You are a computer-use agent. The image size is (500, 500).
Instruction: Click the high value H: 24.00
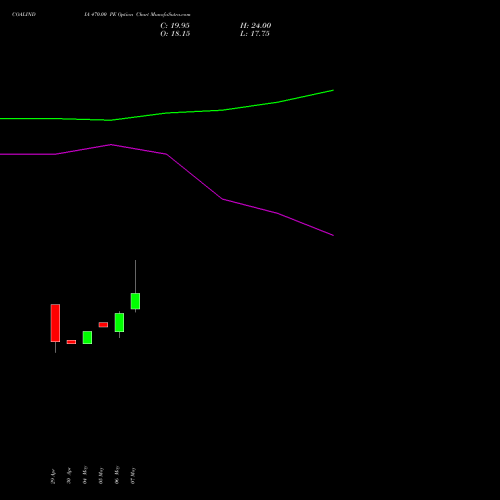click(x=256, y=26)
